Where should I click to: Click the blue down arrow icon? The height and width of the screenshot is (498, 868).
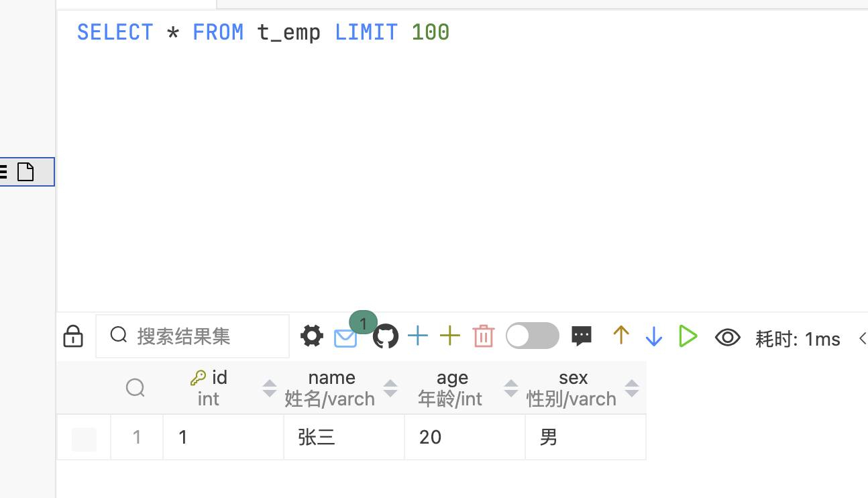654,336
